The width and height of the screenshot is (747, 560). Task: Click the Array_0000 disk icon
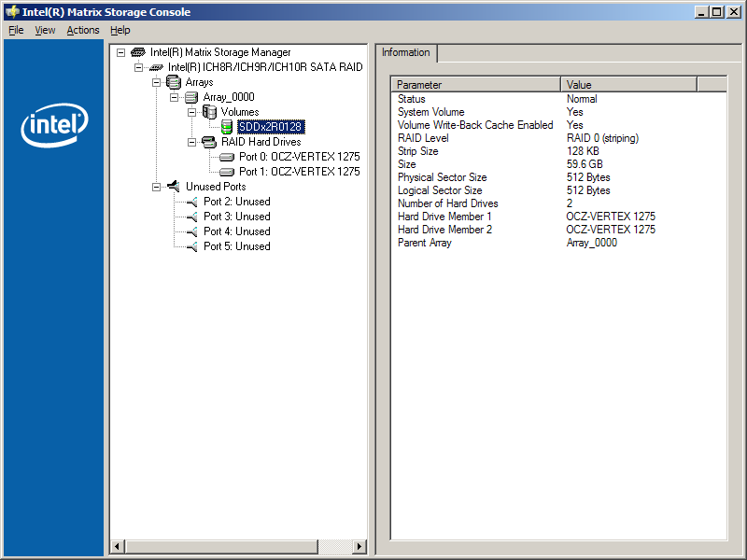tap(191, 98)
